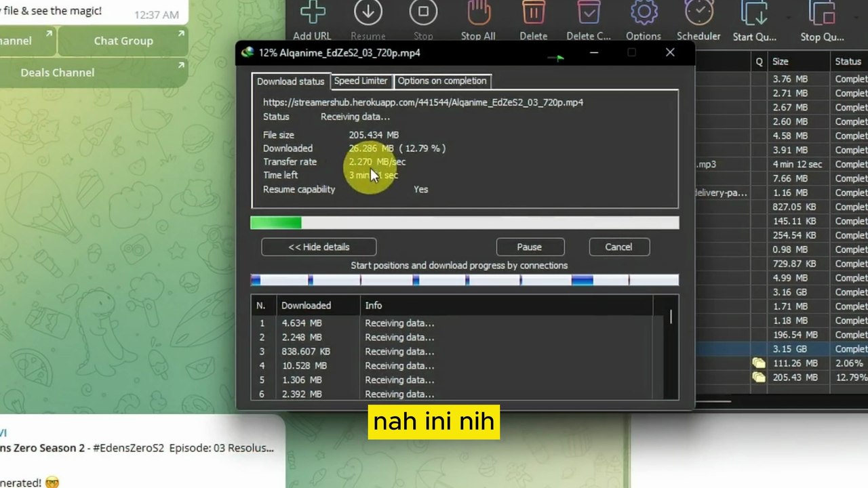868x488 pixels.
Task: Click the IDM icon in the download dialog title bar
Action: click(248, 53)
